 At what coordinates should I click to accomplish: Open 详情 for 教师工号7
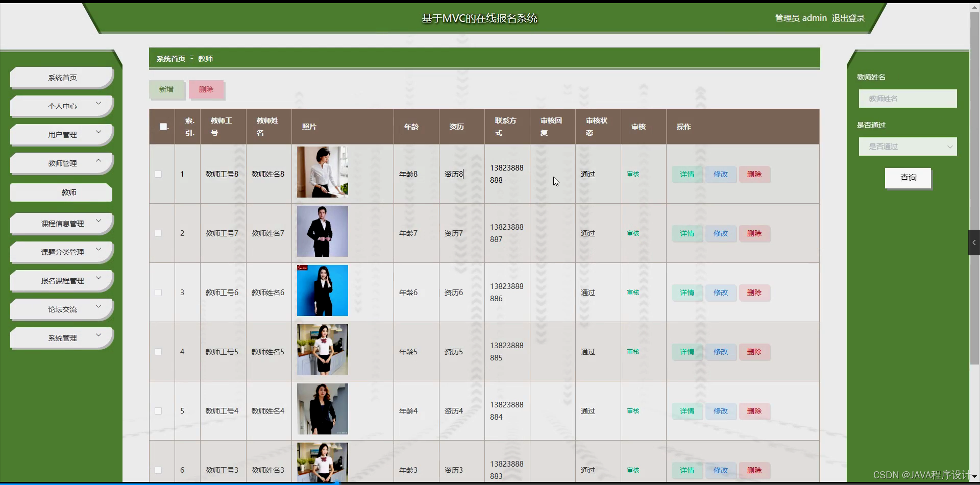[x=687, y=233]
